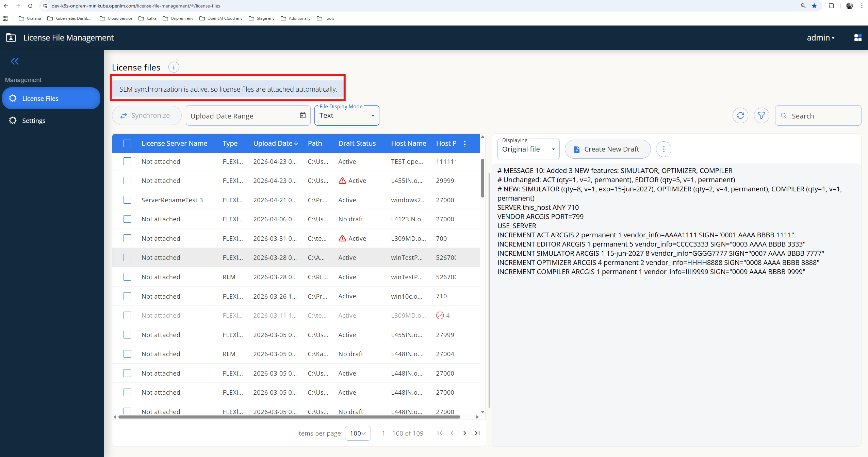This screenshot has height=457, width=868.
Task: Open Grafana bookmark folder
Action: 30,18
